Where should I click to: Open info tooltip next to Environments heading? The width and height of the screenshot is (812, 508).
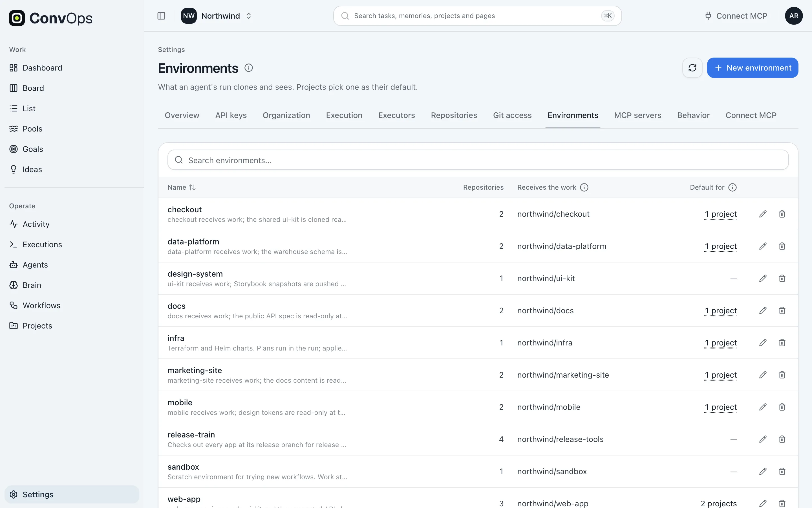coord(249,68)
